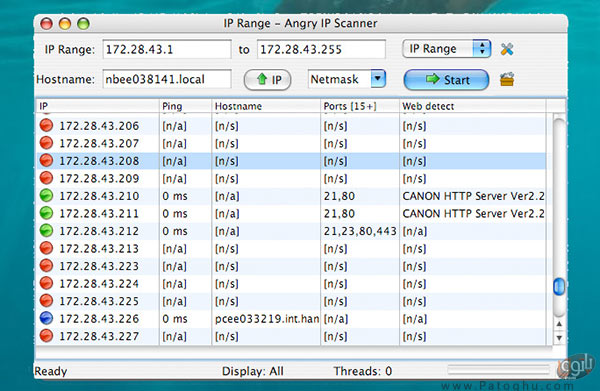Click the scan progress bar
The width and height of the screenshot is (600, 391).
499,370
